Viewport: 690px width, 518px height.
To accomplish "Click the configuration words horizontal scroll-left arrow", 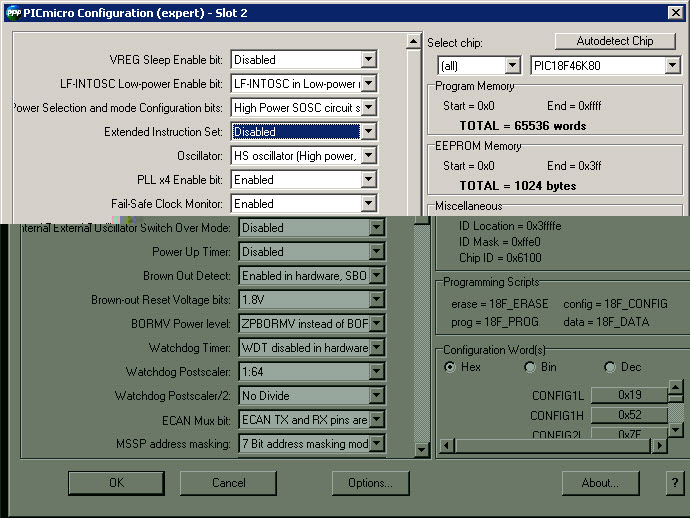I will pos(447,445).
